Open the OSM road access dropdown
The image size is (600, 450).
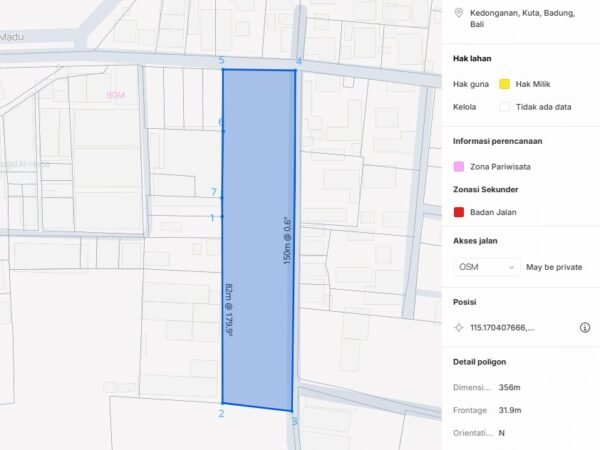[486, 267]
